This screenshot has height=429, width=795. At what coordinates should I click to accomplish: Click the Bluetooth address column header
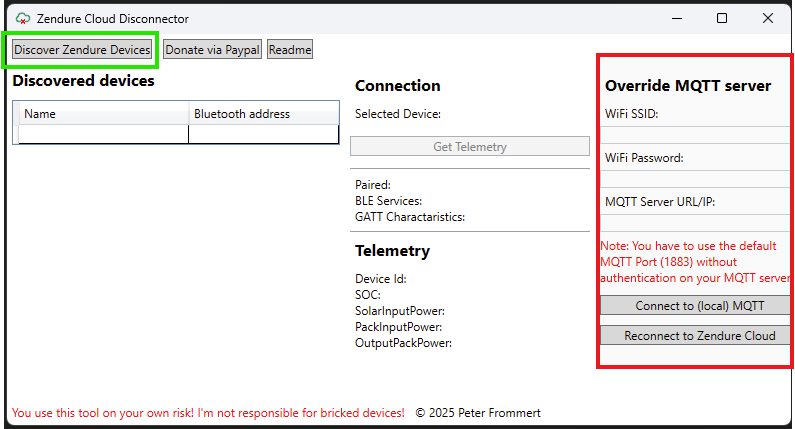pyautogui.click(x=263, y=114)
